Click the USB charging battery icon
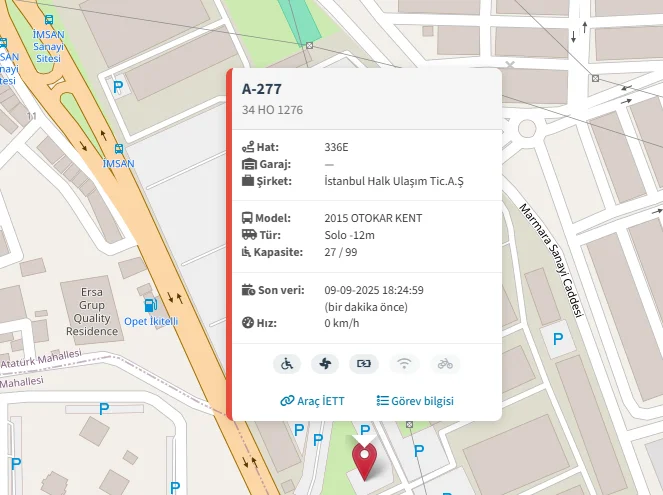The image size is (663, 495). pyautogui.click(x=365, y=364)
